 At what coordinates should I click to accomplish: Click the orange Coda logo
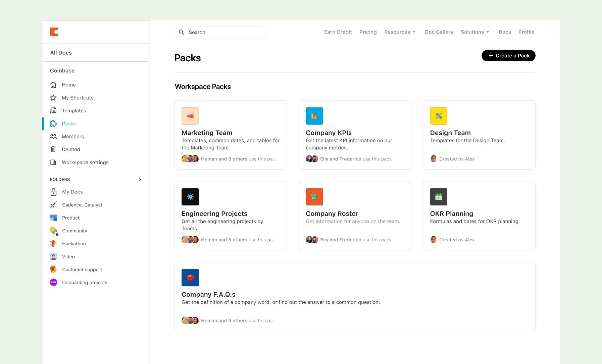coord(54,32)
